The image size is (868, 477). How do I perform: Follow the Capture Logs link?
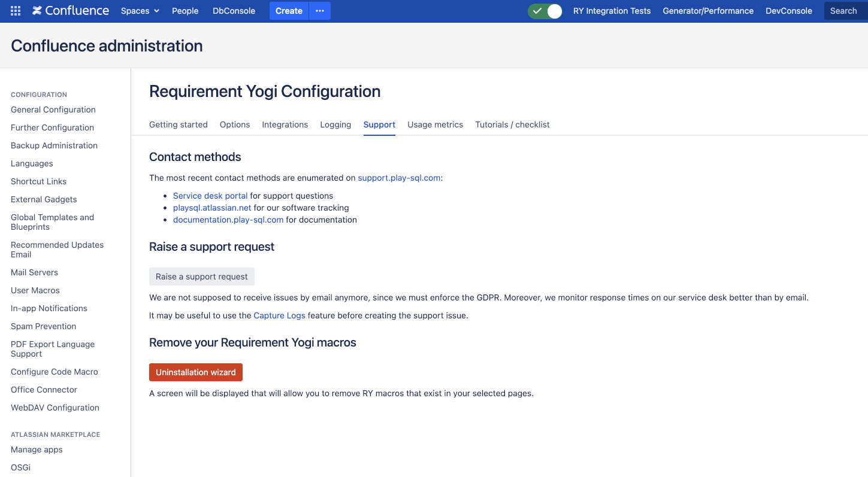pyautogui.click(x=279, y=315)
